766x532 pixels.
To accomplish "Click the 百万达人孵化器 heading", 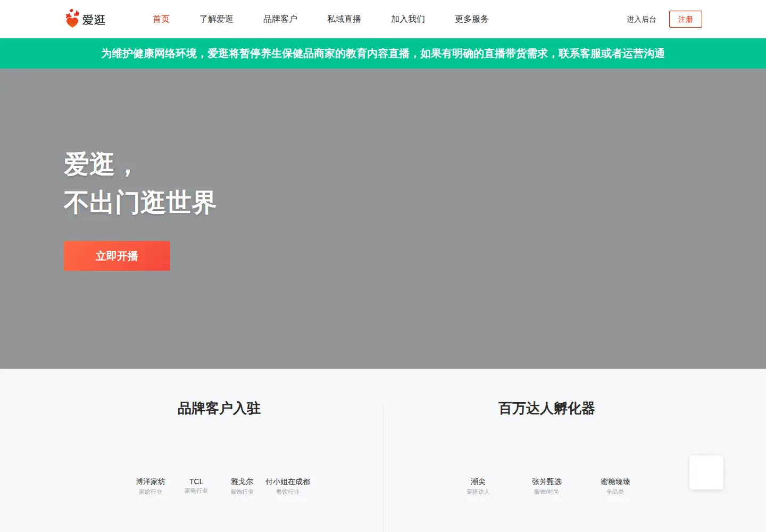I will [546, 408].
